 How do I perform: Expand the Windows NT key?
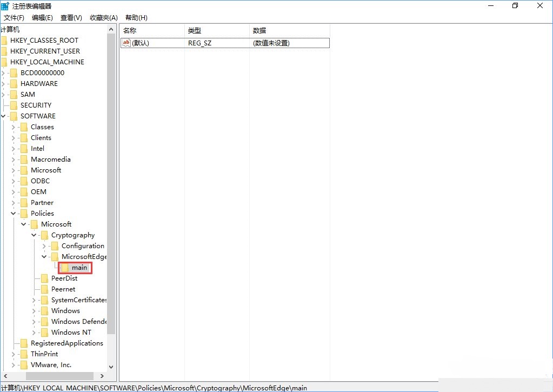pyautogui.click(x=34, y=333)
